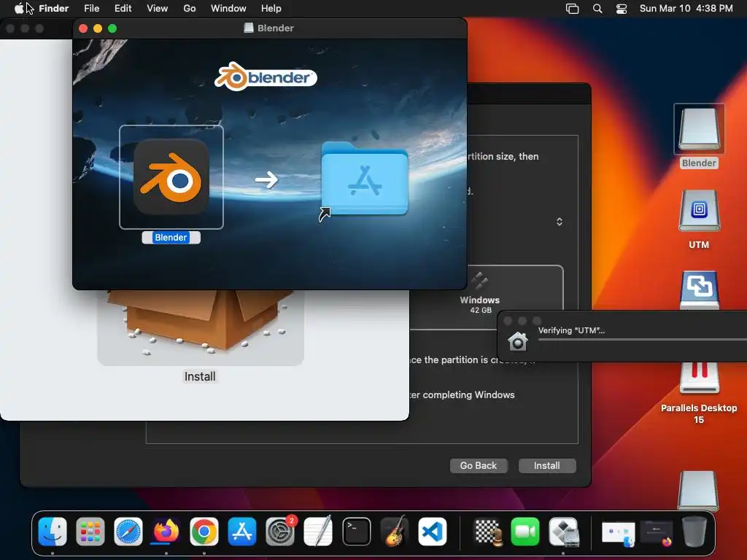Open System Settings in the Dock
The height and width of the screenshot is (560, 747).
pyautogui.click(x=280, y=532)
